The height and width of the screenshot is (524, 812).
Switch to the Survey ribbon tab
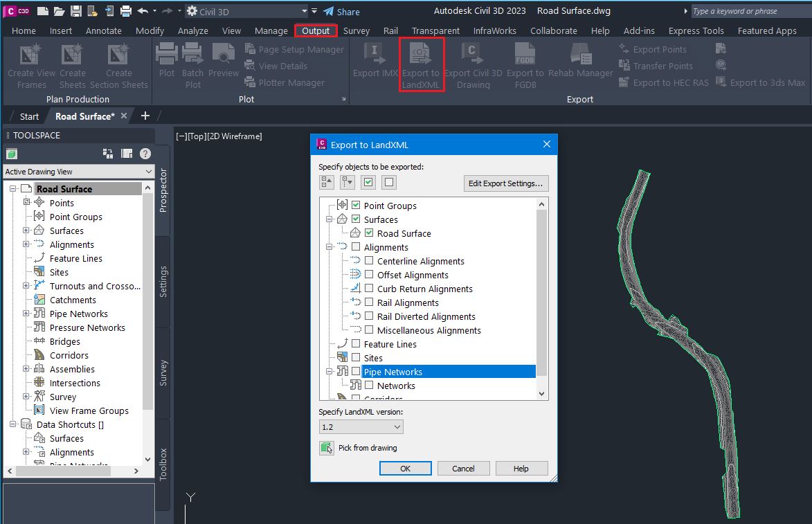coord(357,30)
